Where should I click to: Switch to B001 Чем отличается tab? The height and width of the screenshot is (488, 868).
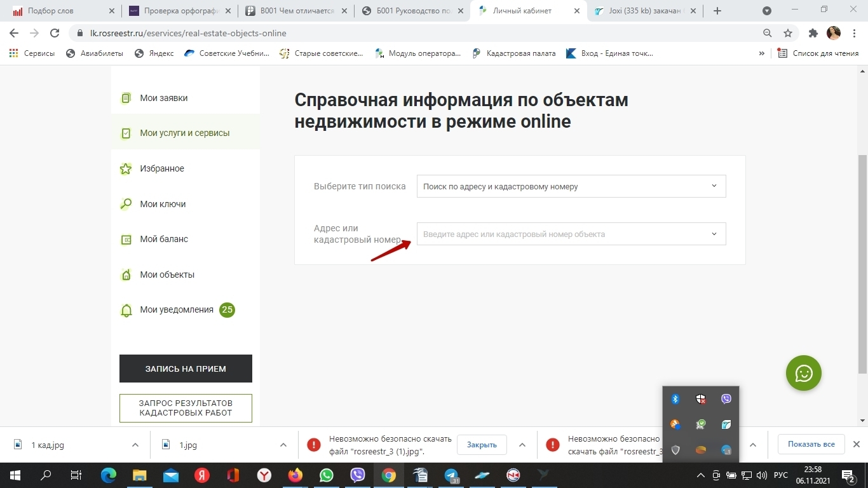(297, 11)
